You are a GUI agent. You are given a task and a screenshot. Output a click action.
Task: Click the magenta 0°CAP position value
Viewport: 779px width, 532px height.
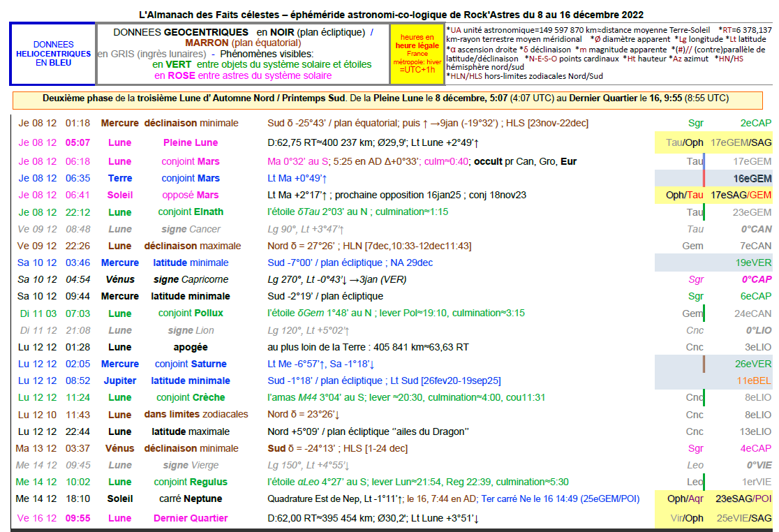[x=757, y=280]
